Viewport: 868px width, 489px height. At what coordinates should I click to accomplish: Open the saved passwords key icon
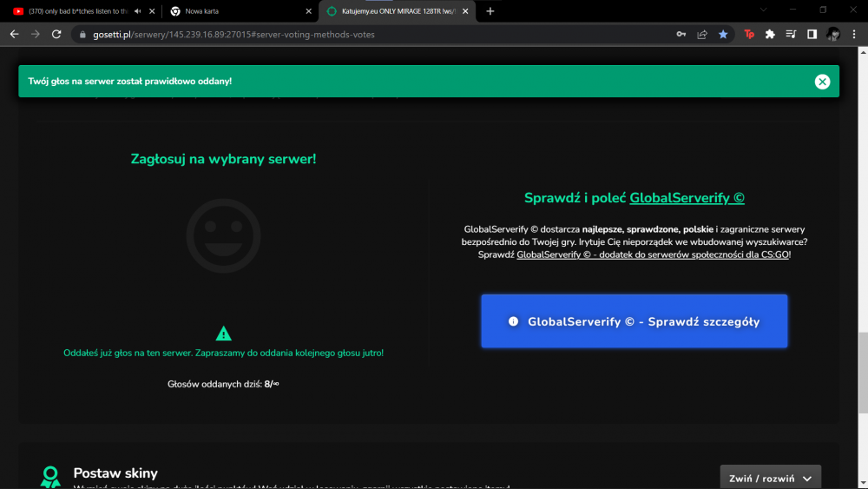point(681,35)
